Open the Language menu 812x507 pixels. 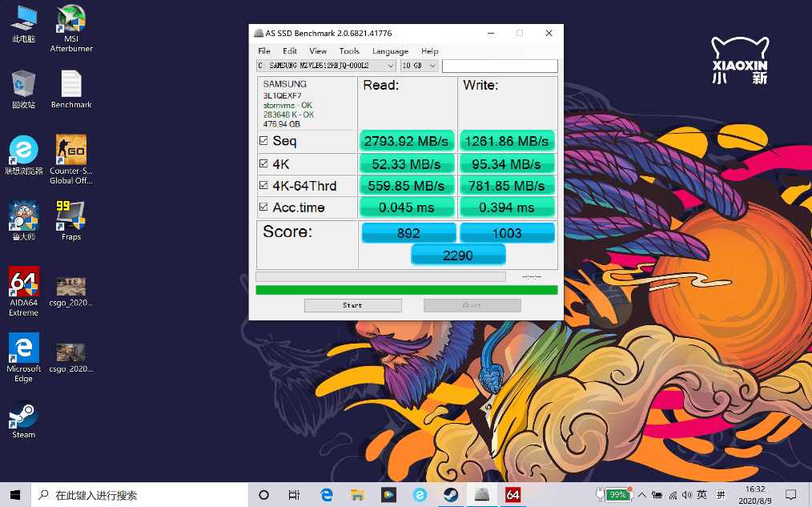click(x=390, y=51)
